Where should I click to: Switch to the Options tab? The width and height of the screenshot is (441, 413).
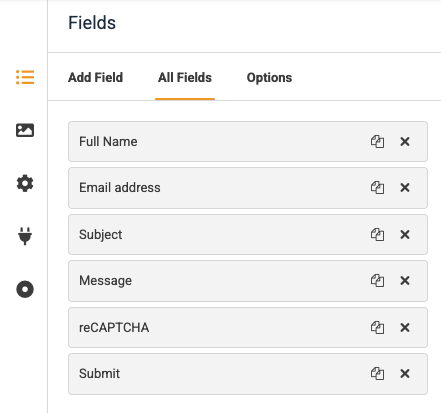(269, 77)
